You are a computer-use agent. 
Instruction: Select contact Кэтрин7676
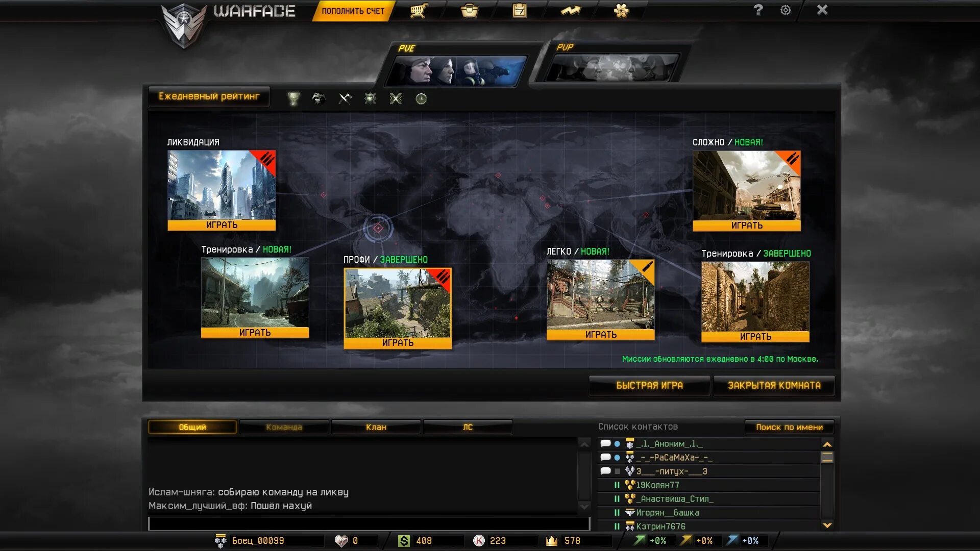tap(709, 526)
